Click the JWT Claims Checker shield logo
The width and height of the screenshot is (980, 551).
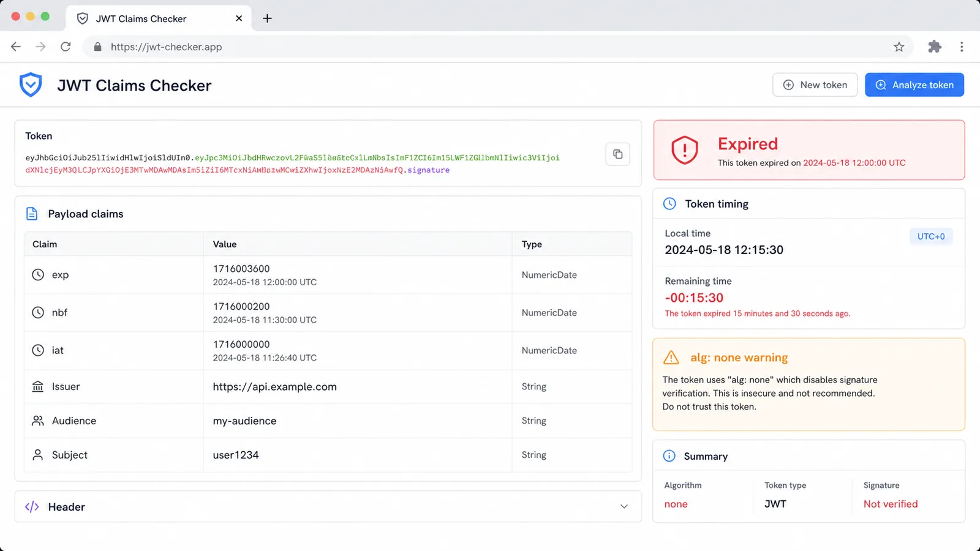point(31,85)
